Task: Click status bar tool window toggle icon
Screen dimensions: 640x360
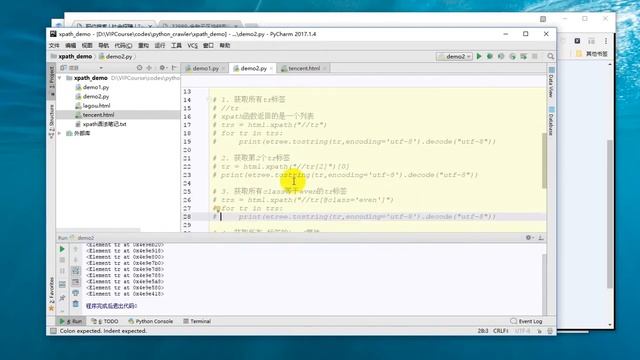Action: pyautogui.click(x=53, y=331)
